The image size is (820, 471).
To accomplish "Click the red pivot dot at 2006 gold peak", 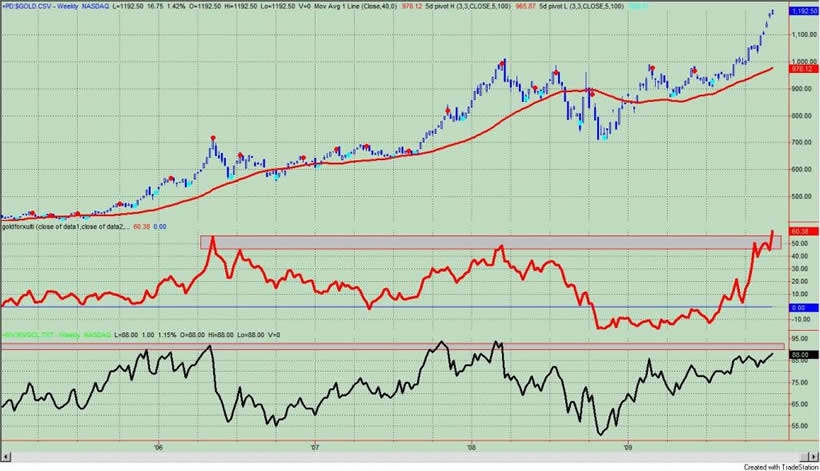I will 212,137.
